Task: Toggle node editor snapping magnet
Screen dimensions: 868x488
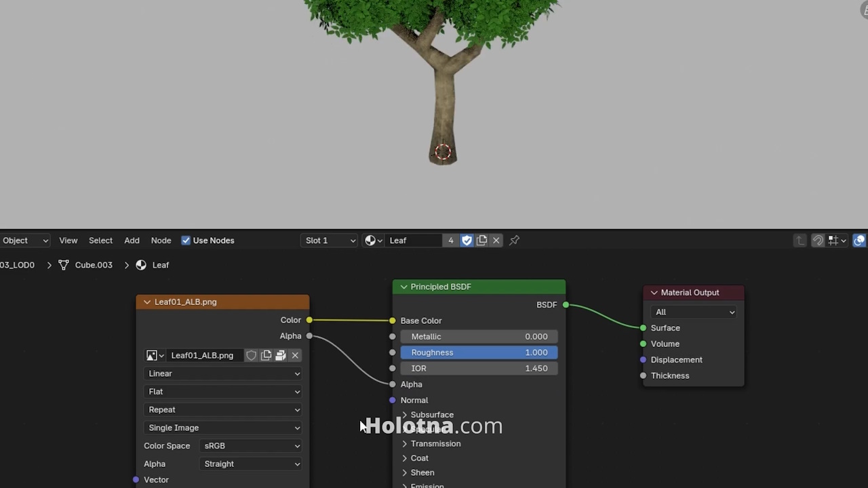Action: [818, 240]
